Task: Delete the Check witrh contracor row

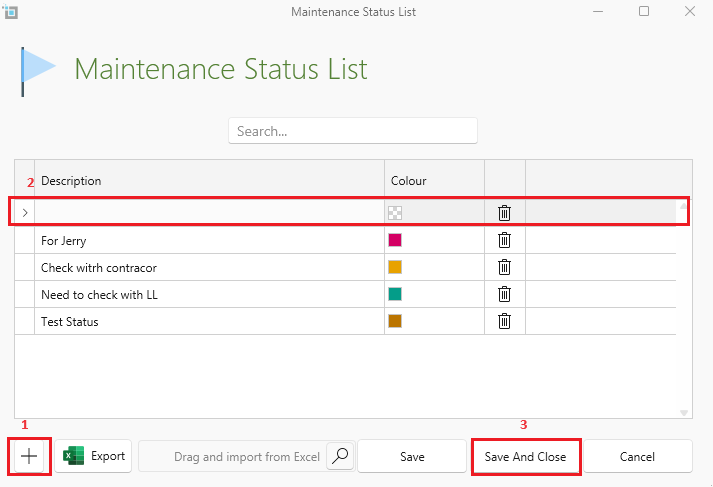Action: [x=505, y=267]
